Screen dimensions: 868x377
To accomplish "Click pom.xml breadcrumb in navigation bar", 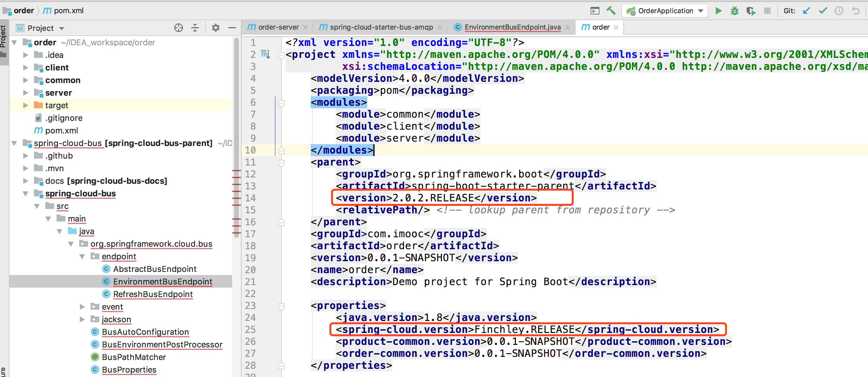I will coord(63,11).
